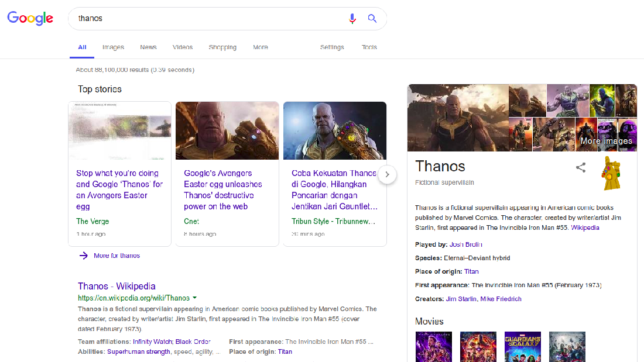Switch to the News tab
644x362 pixels.
(x=148, y=47)
